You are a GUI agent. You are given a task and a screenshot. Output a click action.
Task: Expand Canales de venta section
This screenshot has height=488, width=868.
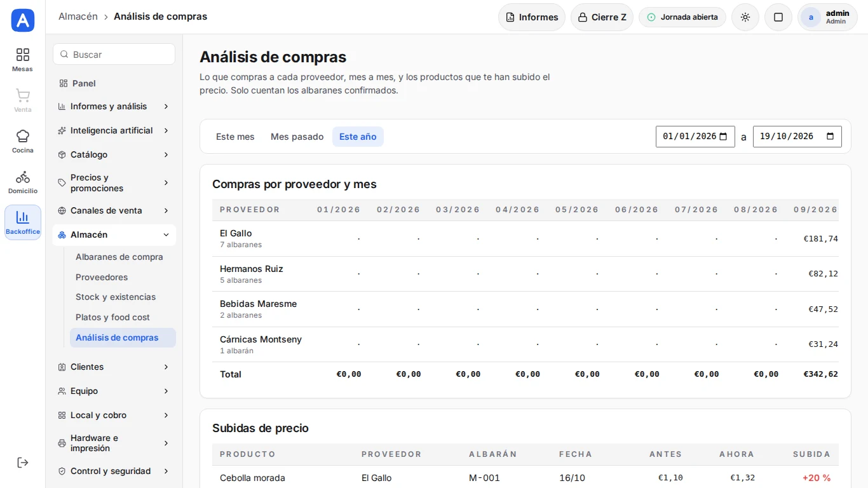[114, 211]
